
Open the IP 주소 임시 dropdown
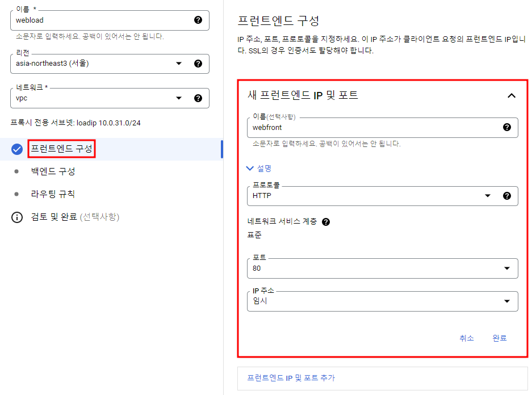coord(382,301)
